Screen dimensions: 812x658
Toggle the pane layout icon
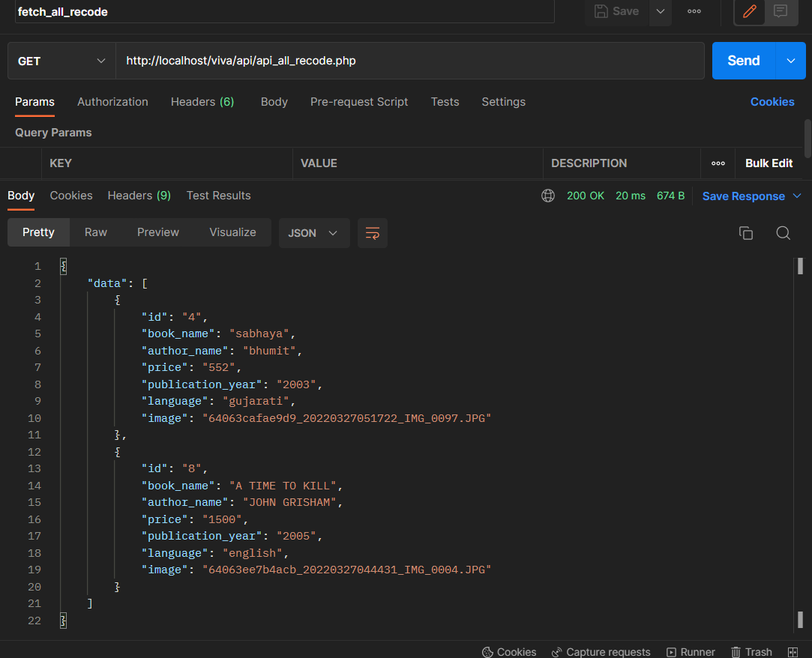pyautogui.click(x=793, y=652)
